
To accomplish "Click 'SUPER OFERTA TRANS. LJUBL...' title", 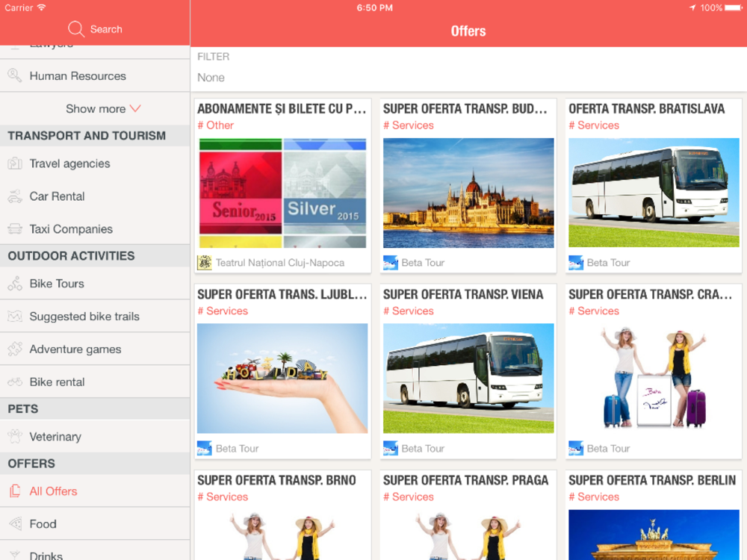I will 282,294.
